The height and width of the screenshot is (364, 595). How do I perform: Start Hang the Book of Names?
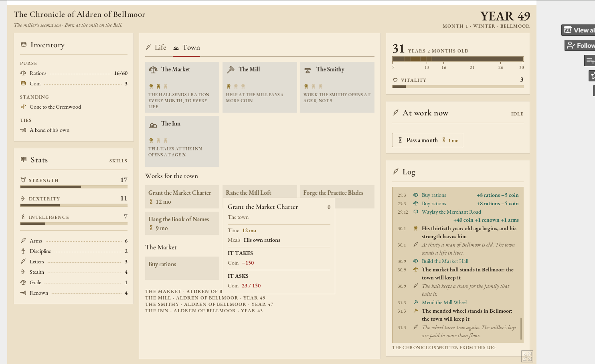pos(182,223)
